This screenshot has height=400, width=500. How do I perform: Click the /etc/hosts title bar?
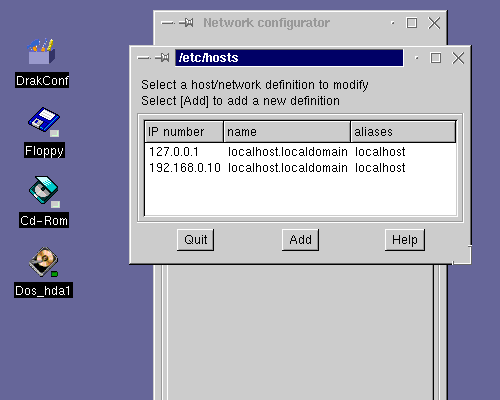[289, 58]
